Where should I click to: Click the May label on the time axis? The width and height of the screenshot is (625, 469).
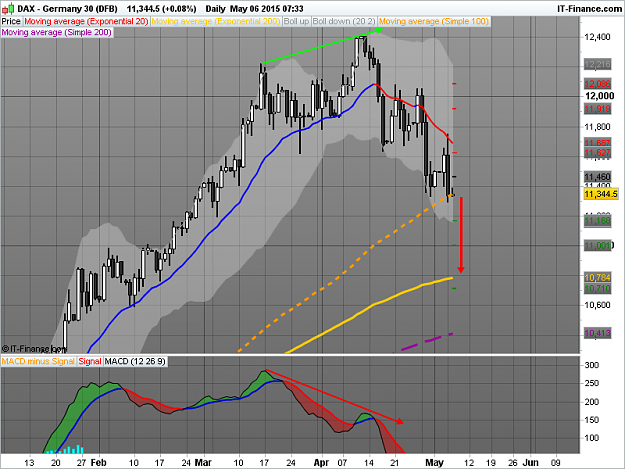click(434, 463)
